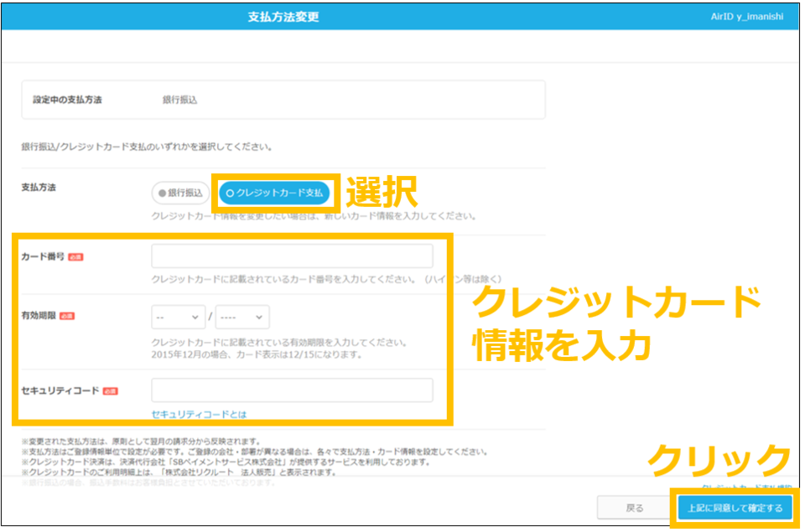Toggle the payment method to credit card
The width and height of the screenshot is (805, 532).
tap(274, 193)
